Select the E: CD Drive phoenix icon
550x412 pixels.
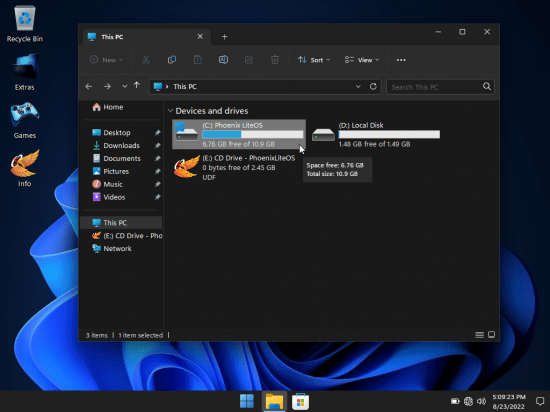(x=186, y=167)
